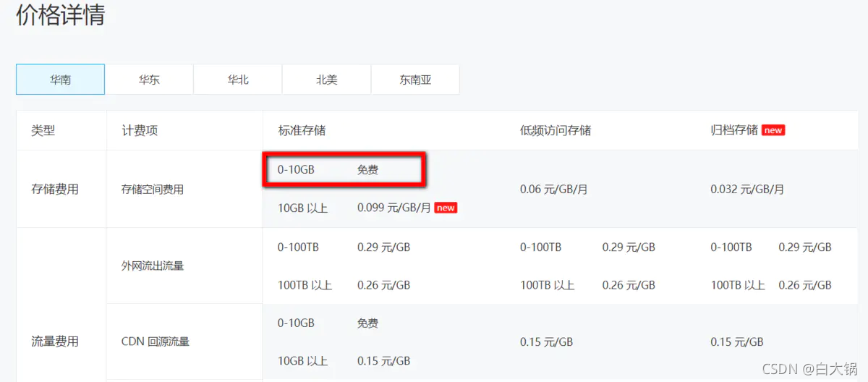Click 0.29 元/GB price under 低频访问存储
Screen dimensions: 868x382
[629, 247]
